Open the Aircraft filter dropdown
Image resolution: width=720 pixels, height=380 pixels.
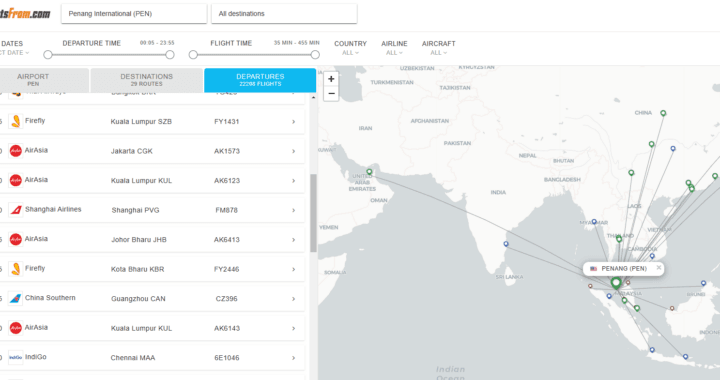439,48
